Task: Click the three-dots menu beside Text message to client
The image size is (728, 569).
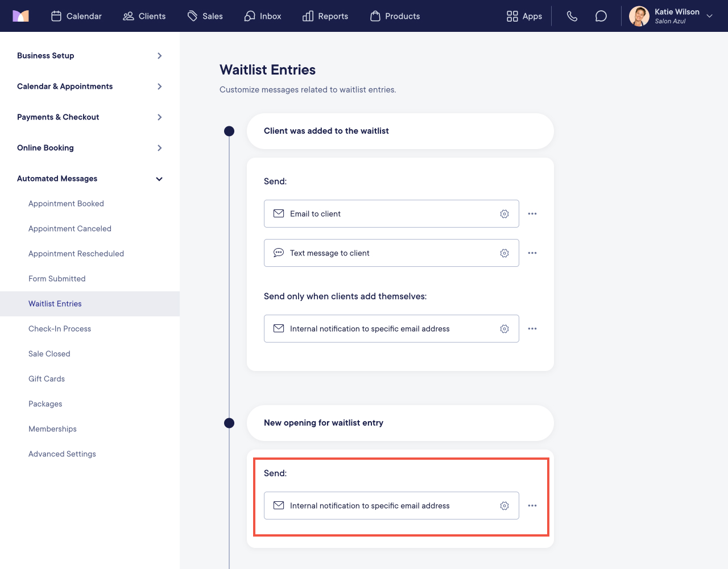Action: 532,253
